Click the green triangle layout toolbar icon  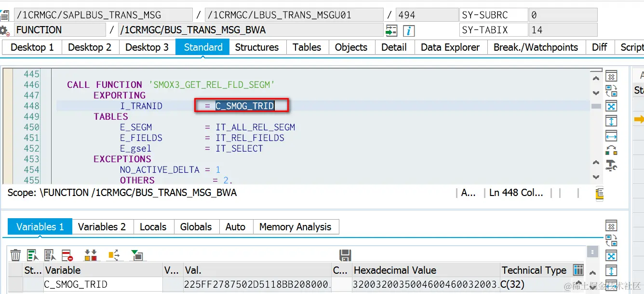tap(137, 255)
